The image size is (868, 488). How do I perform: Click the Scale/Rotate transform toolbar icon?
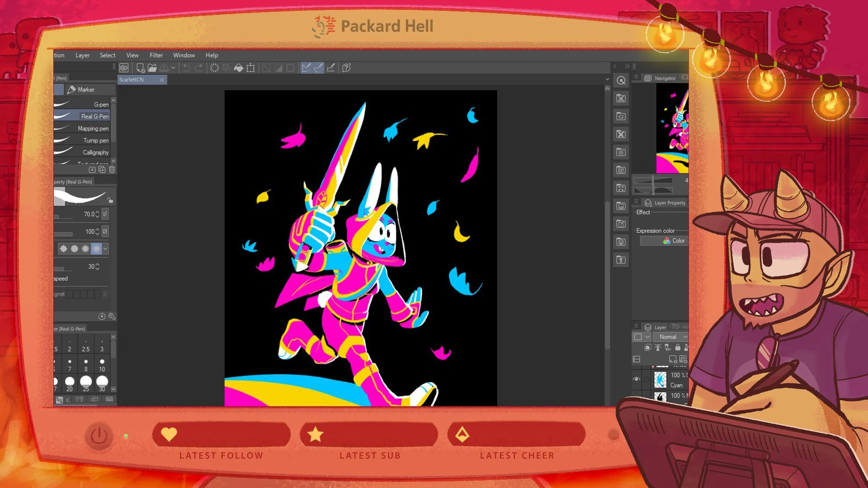pyautogui.click(x=250, y=68)
